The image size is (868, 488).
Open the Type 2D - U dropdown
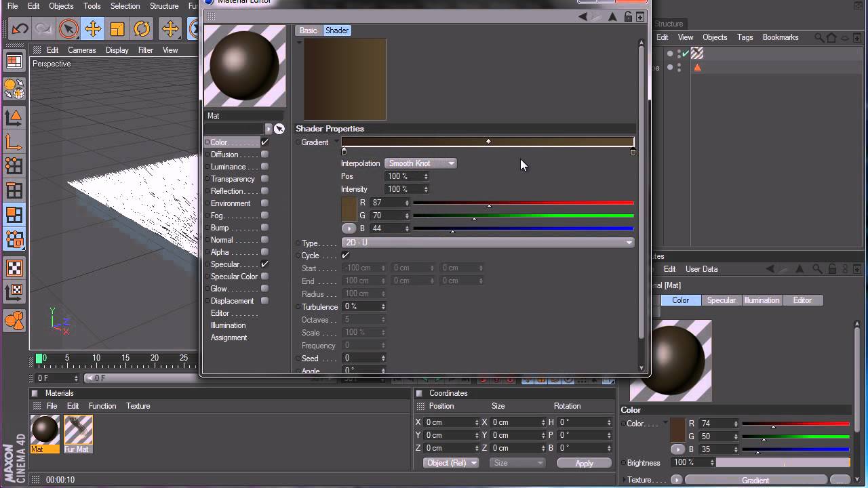(x=488, y=243)
